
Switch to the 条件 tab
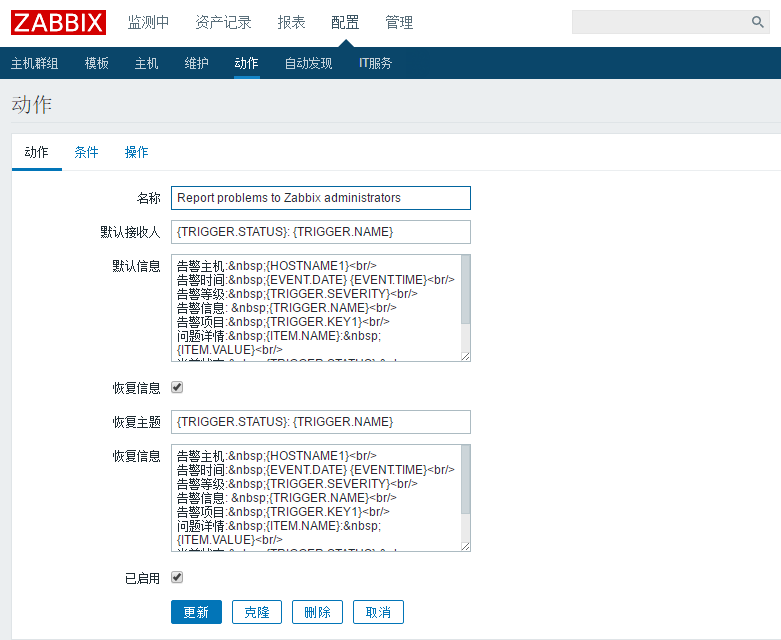pos(86,152)
